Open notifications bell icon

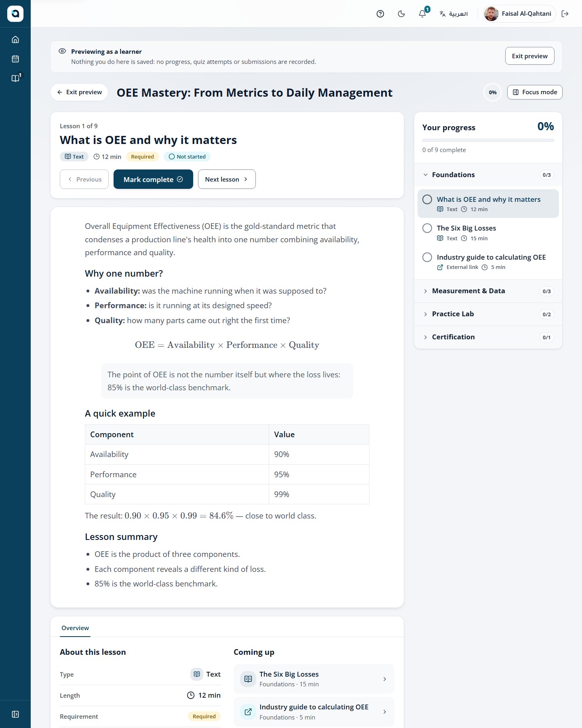point(422,14)
